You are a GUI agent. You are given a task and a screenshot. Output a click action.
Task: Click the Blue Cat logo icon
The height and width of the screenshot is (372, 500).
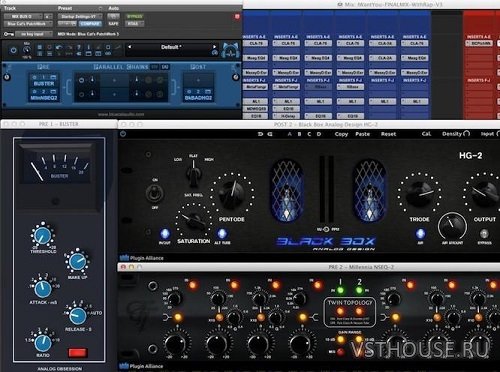coord(231,50)
